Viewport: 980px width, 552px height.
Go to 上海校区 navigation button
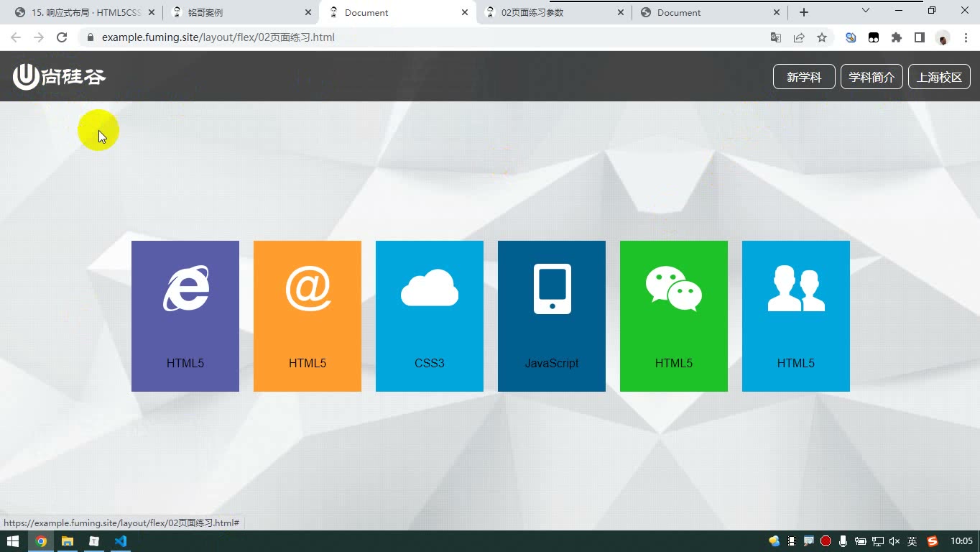coord(939,77)
